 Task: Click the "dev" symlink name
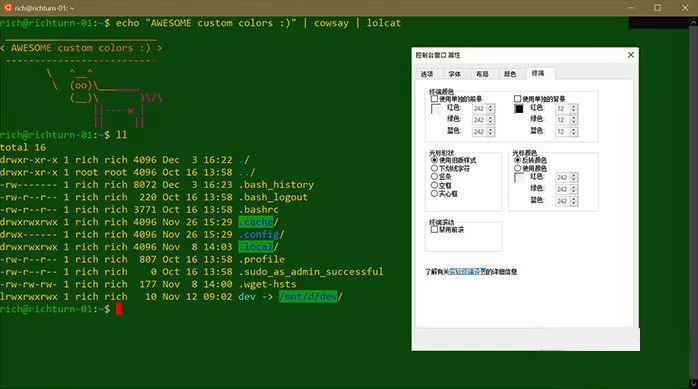(247, 296)
